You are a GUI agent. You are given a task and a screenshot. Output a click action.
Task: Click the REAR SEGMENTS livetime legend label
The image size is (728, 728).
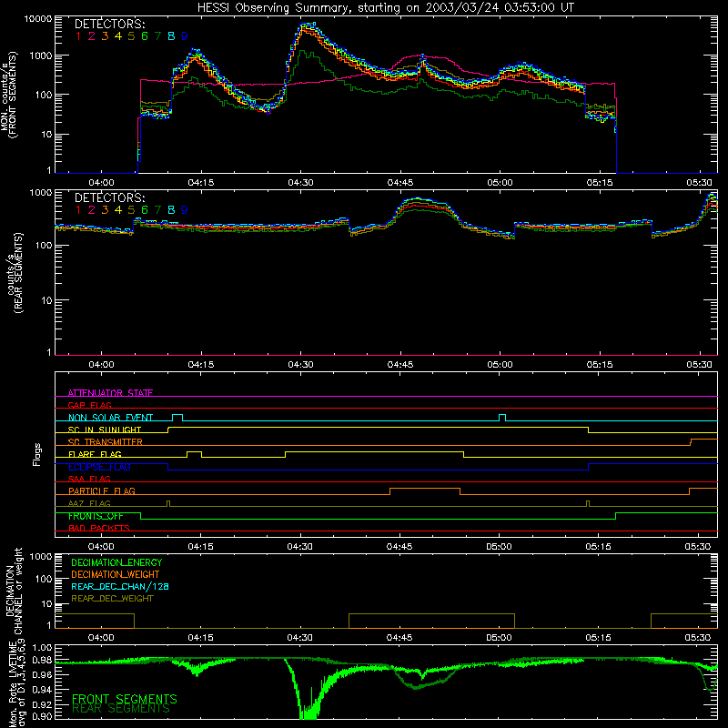click(121, 709)
